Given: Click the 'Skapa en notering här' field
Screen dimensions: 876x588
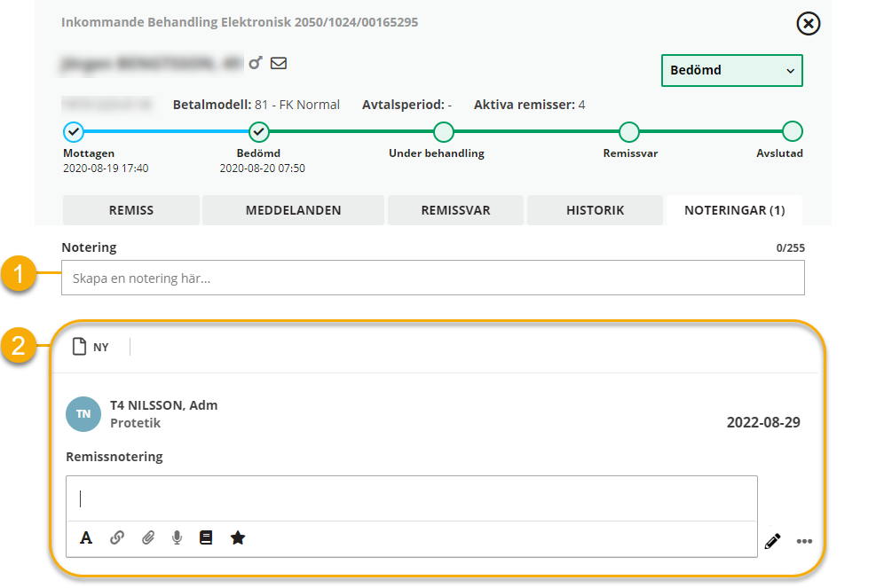Looking at the screenshot, I should tap(432, 278).
